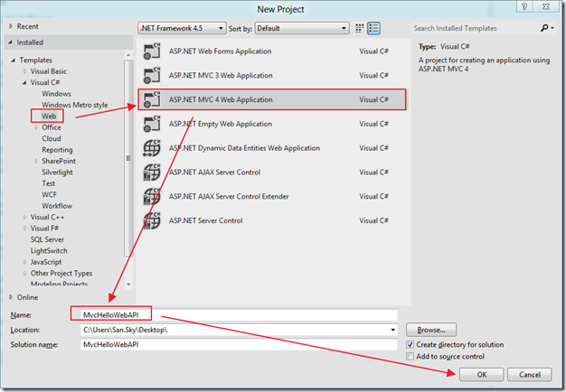Image resolution: width=566 pixels, height=392 pixels.
Task: Click the OK button
Action: tap(482, 374)
